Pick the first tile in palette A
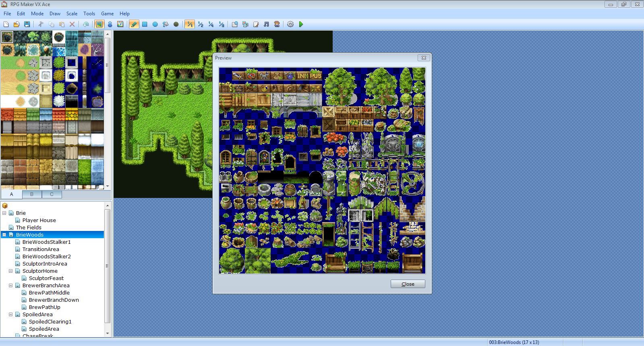 click(x=7, y=37)
